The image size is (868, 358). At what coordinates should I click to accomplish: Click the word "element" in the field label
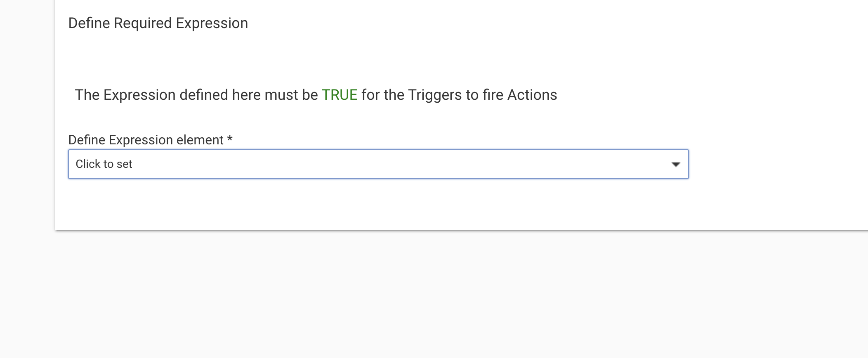tap(200, 140)
